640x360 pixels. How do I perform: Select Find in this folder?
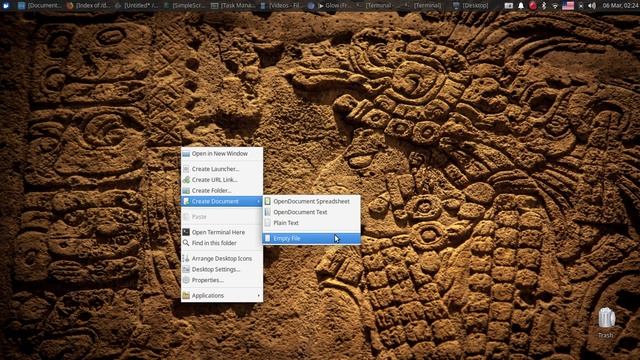[222, 243]
